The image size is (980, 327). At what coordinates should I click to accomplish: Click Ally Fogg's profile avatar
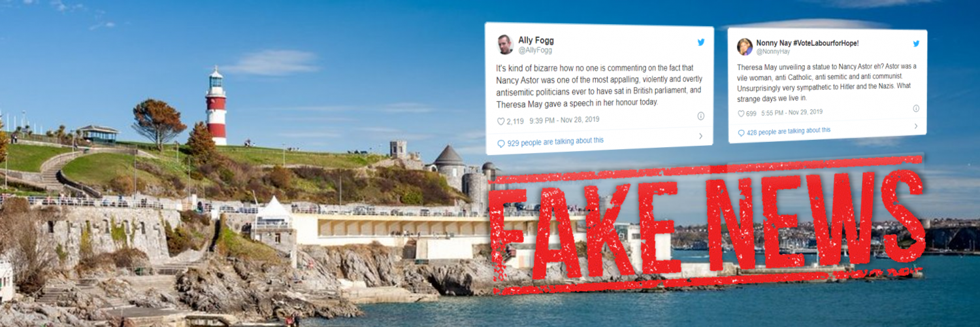pos(504,44)
